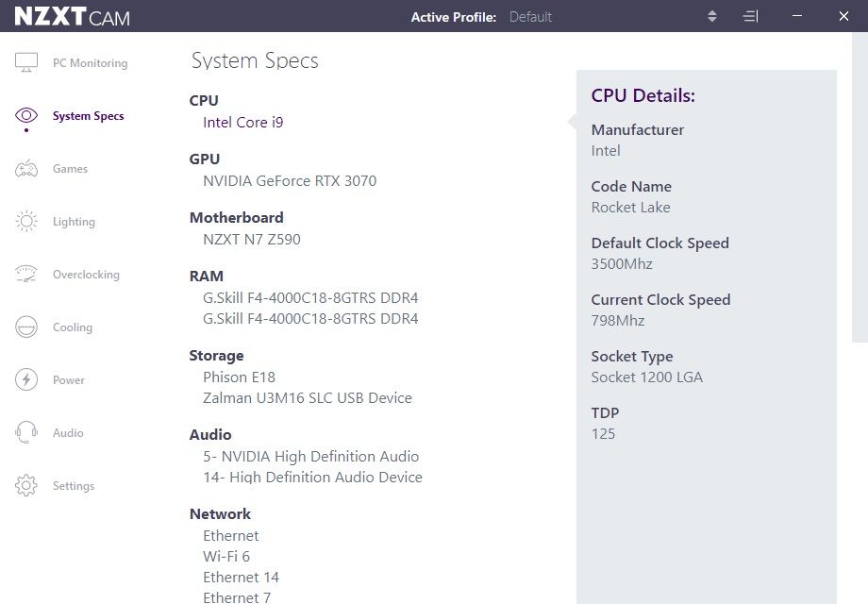The width and height of the screenshot is (868, 604).
Task: Open Lighting menu label
Action: [x=74, y=222]
